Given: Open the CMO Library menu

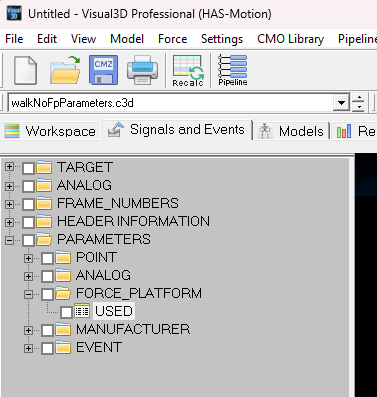Looking at the screenshot, I should (291, 39).
